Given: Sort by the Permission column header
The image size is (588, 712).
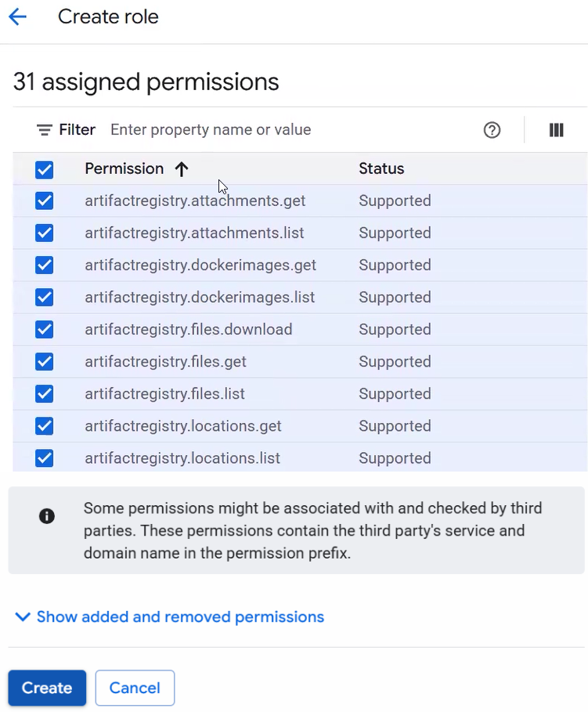Looking at the screenshot, I should [124, 169].
